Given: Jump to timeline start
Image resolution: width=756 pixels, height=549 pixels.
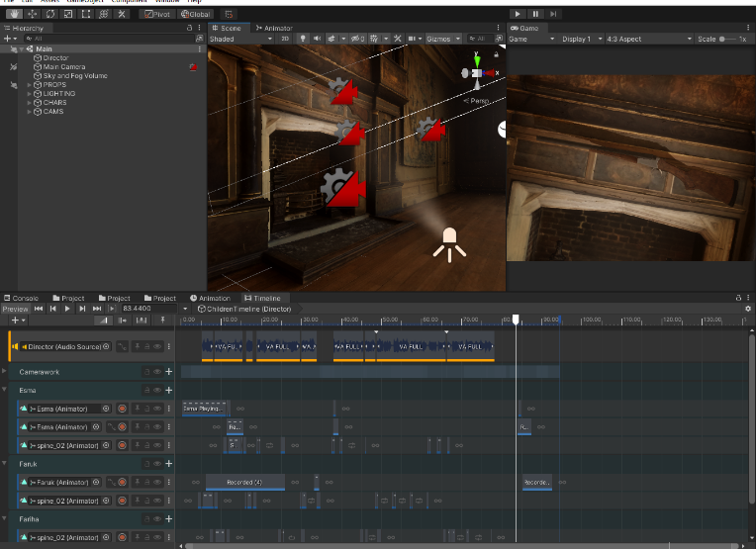Looking at the screenshot, I should coord(39,309).
